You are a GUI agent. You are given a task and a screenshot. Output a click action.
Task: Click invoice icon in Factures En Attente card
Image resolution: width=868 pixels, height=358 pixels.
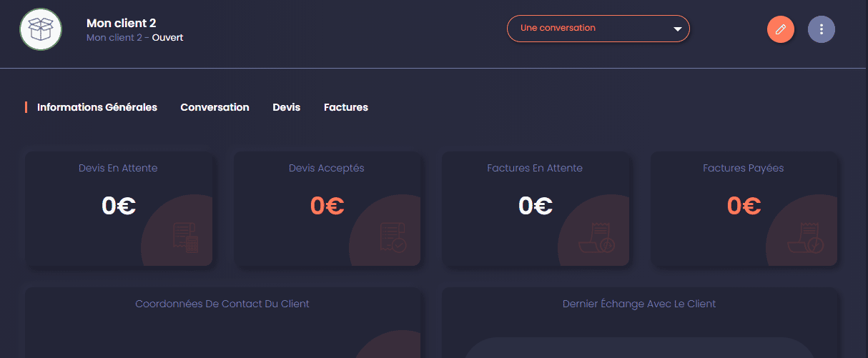596,238
